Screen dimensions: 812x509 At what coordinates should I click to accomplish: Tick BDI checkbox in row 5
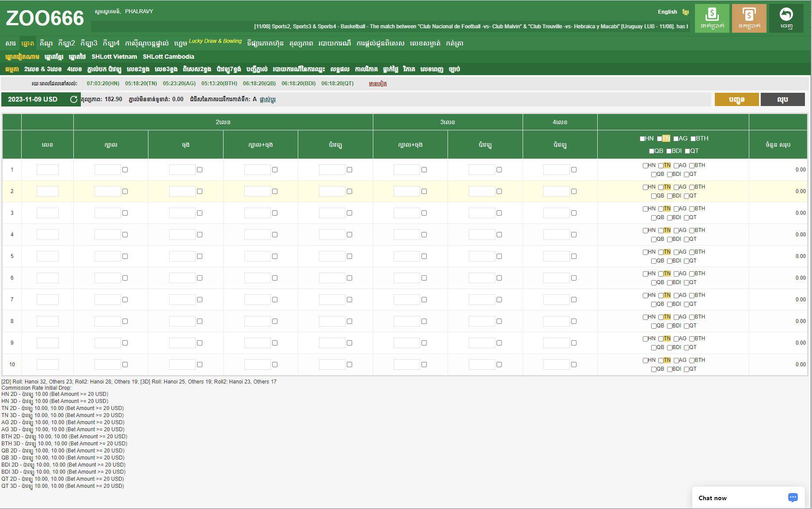click(670, 261)
